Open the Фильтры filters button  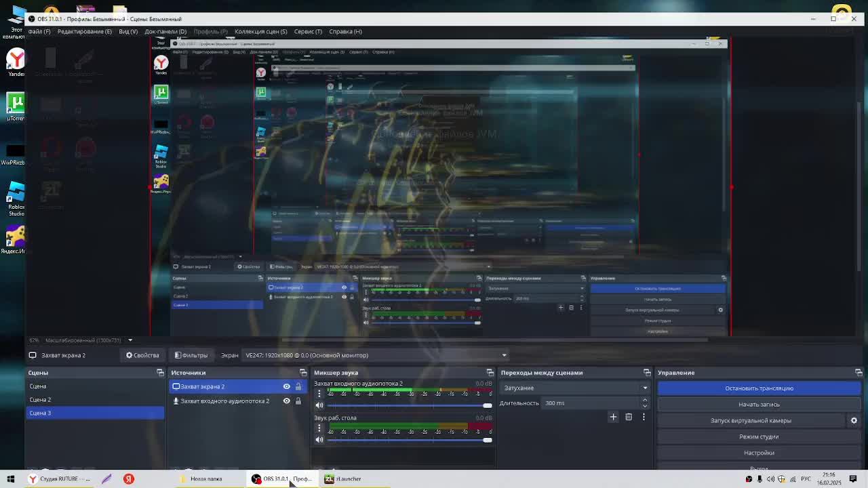pos(191,355)
